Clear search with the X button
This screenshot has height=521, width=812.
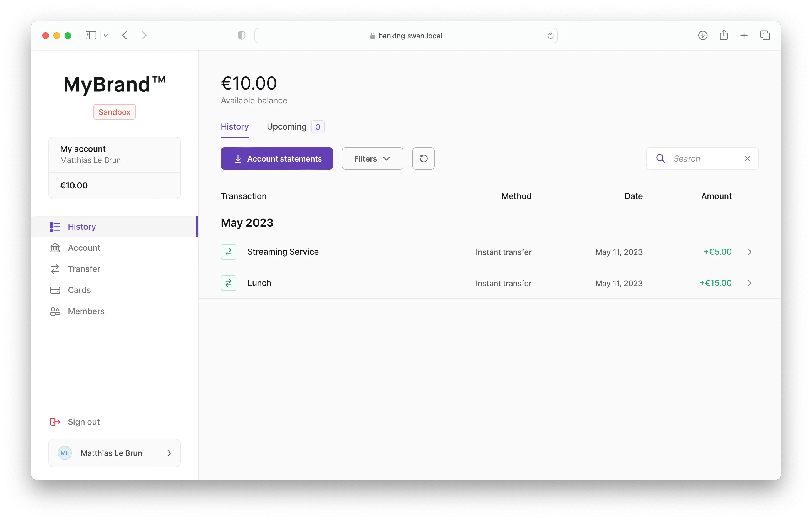point(747,158)
